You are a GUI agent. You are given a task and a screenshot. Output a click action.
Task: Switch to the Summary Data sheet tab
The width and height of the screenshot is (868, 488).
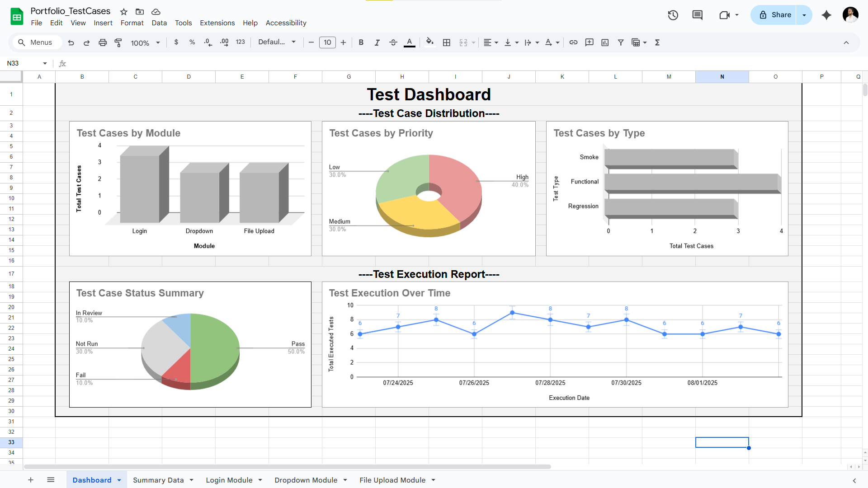coord(158,480)
